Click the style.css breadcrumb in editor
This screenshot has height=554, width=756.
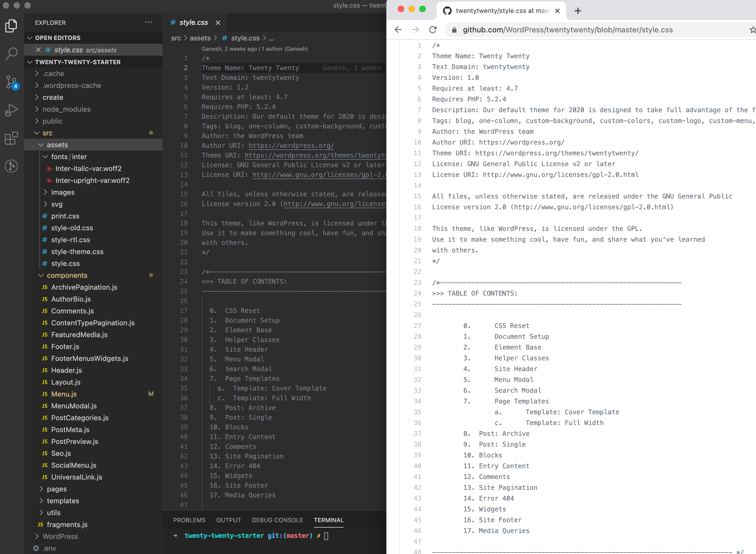tap(245, 38)
